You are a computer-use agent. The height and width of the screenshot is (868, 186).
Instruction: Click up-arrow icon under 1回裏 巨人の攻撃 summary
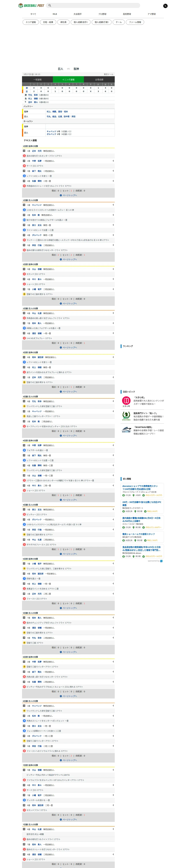point(61,259)
